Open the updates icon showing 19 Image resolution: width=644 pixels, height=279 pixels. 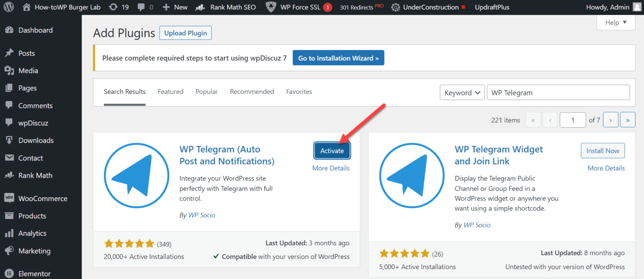pos(113,7)
